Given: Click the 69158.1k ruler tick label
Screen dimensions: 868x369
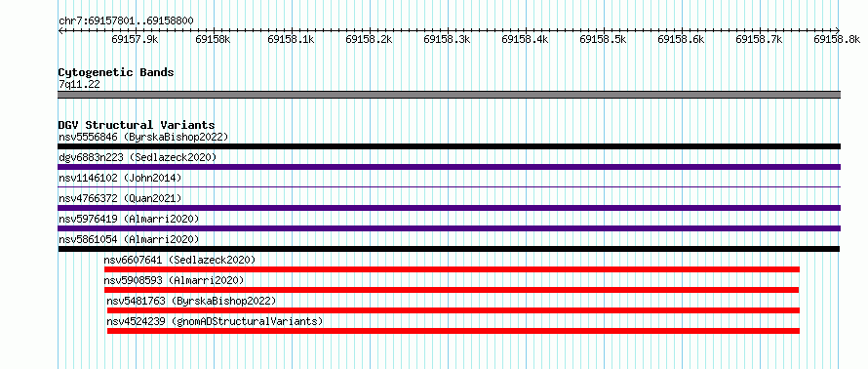Looking at the screenshot, I should [x=292, y=39].
